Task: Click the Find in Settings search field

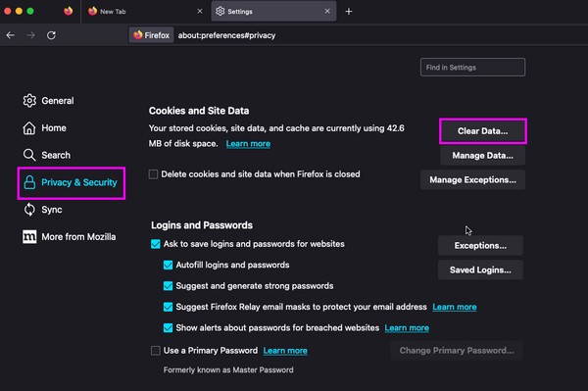Action: point(473,67)
